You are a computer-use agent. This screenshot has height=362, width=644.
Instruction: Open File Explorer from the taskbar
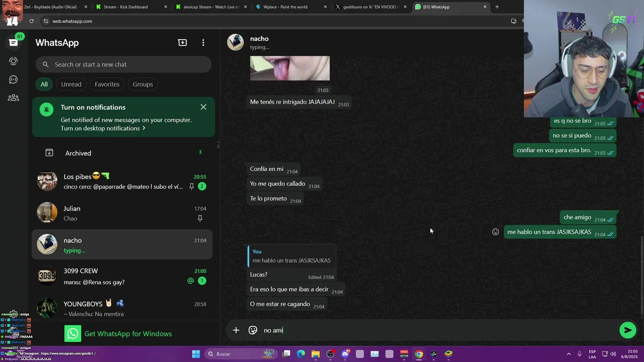[315, 354]
